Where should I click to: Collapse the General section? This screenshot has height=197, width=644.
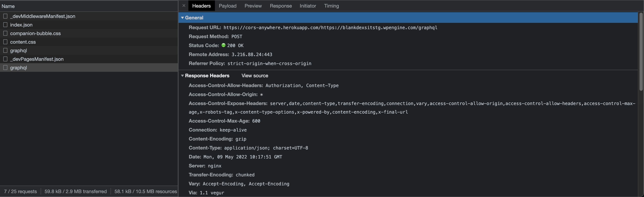(x=182, y=18)
